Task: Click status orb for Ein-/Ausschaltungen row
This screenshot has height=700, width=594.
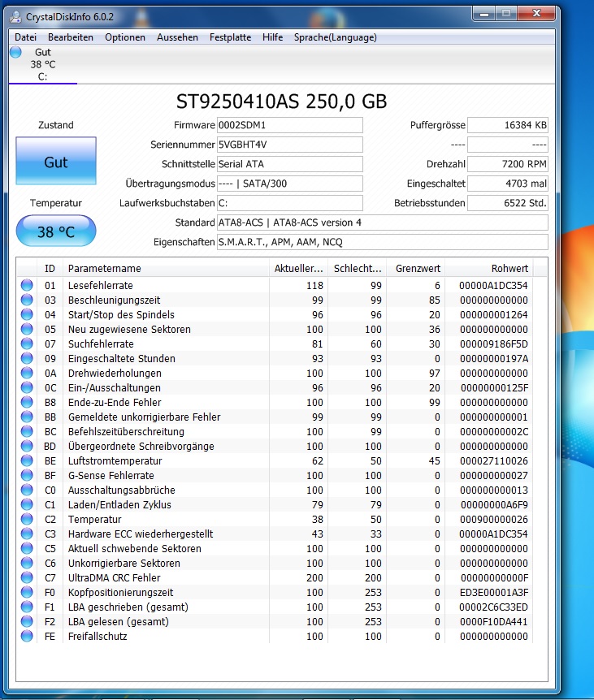Action: [x=27, y=387]
